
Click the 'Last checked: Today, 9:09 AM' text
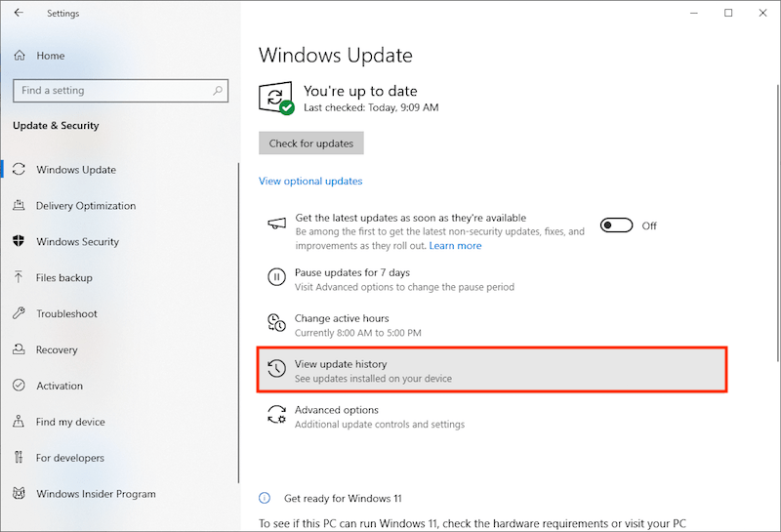(371, 107)
